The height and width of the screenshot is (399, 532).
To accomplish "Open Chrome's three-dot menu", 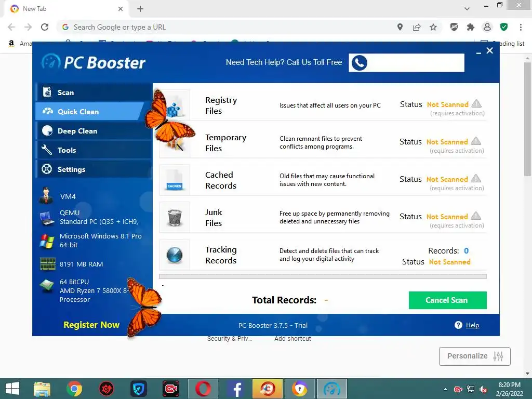I will [x=521, y=27].
